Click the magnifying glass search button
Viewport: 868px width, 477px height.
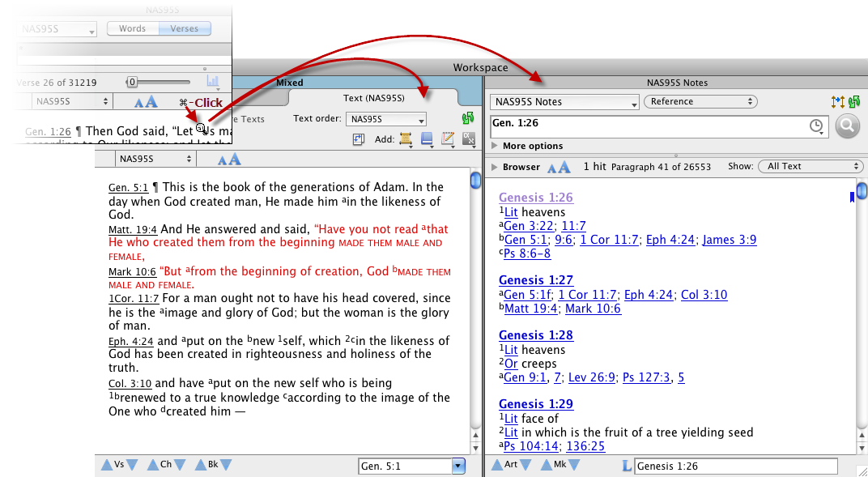[x=847, y=126]
